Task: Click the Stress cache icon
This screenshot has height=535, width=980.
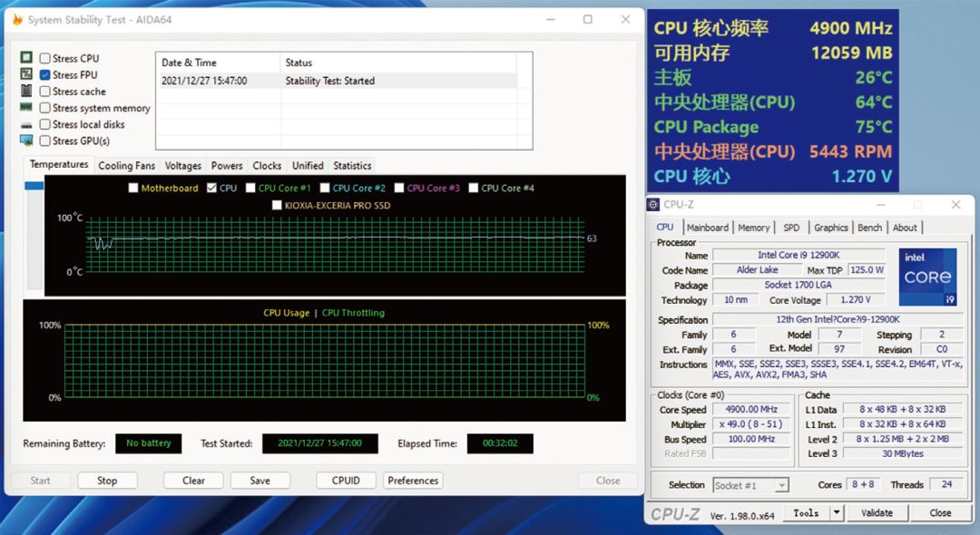Action: tap(26, 91)
